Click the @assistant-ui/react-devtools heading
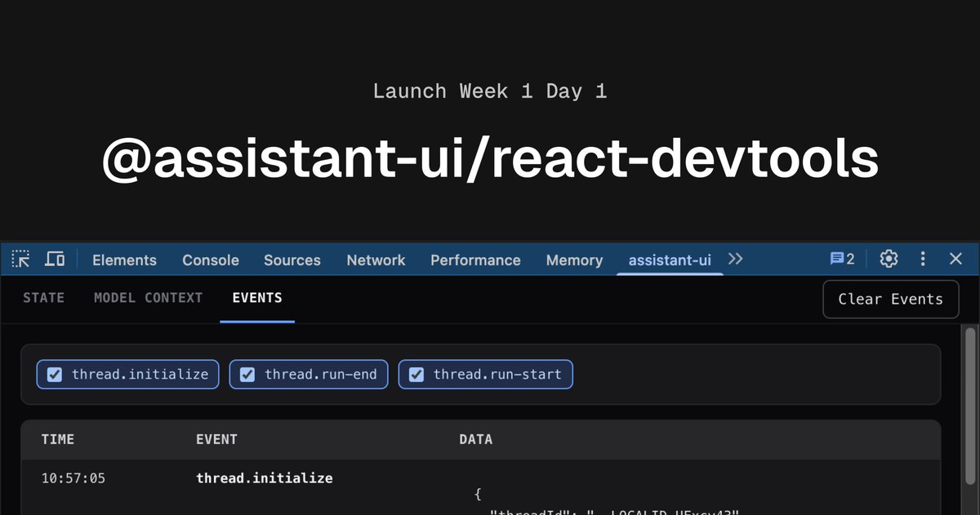Viewport: 980px width, 515px height. point(490,158)
